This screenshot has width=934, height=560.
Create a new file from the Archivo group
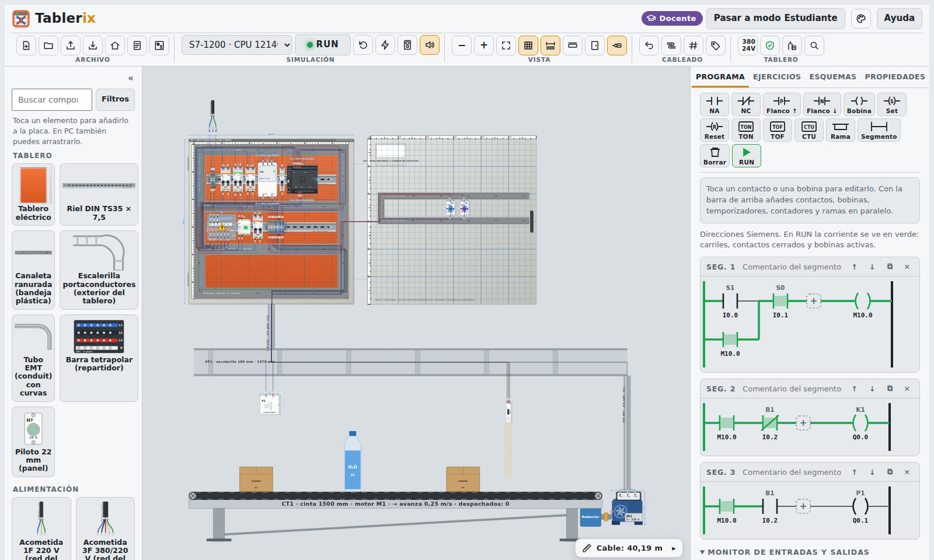click(x=26, y=45)
